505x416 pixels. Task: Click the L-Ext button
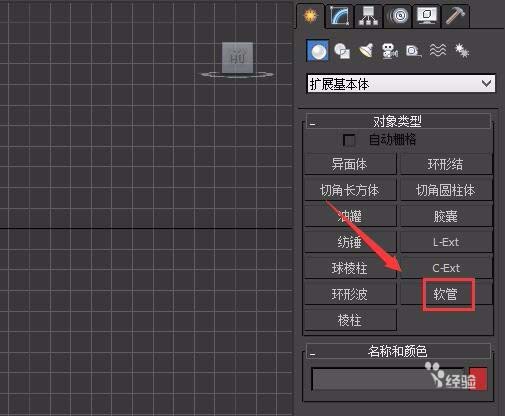(x=446, y=242)
